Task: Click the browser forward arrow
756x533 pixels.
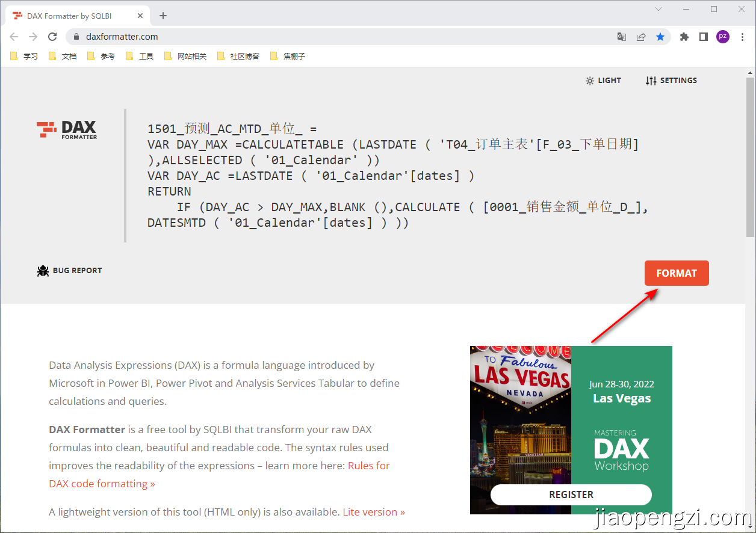Action: point(33,37)
